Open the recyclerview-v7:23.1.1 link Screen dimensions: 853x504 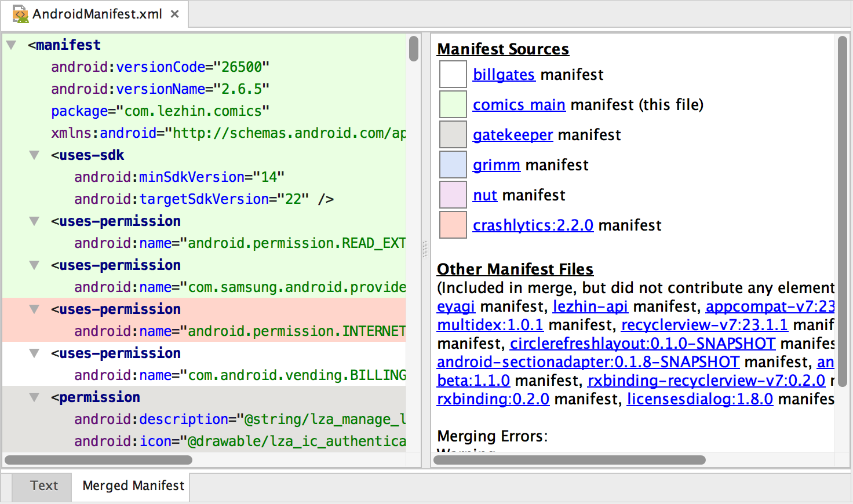[705, 325]
